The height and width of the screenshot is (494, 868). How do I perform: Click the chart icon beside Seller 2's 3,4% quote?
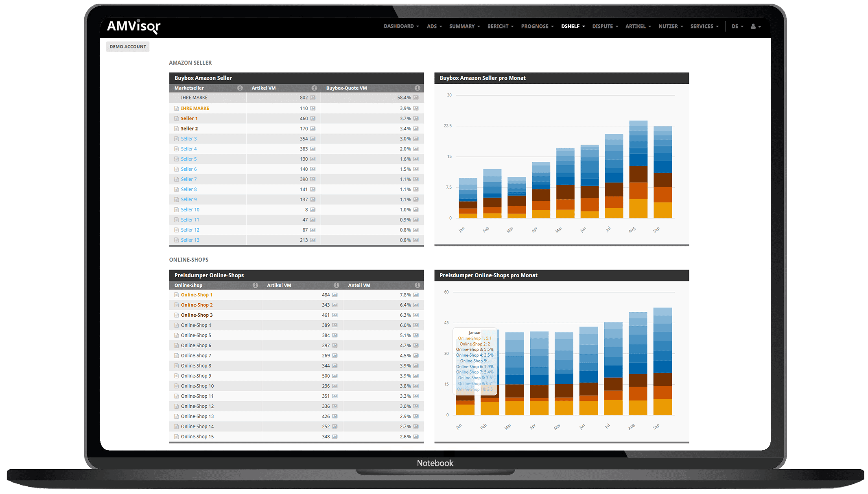[x=415, y=128]
